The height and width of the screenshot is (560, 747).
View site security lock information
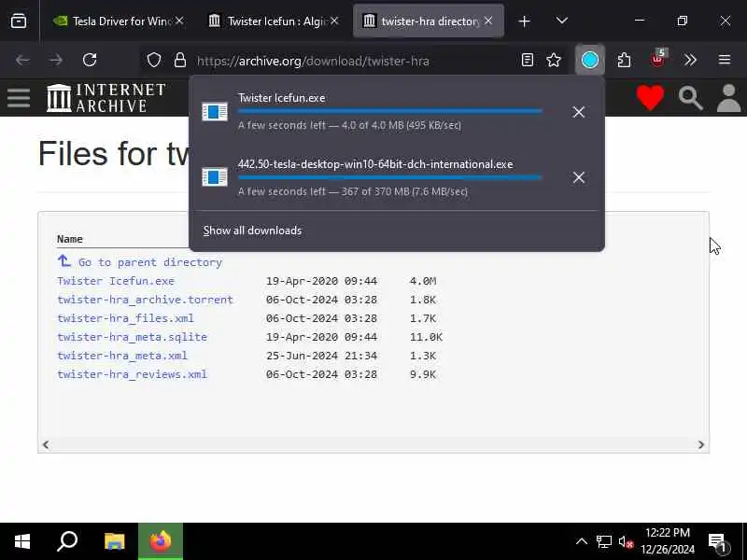pos(179,61)
